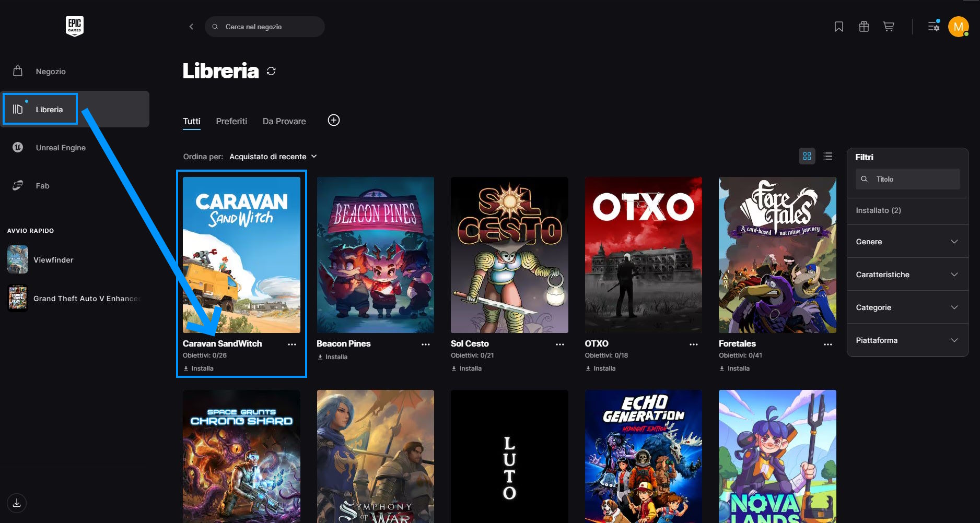The image size is (980, 523).
Task: Install Sol Cesto
Action: pyautogui.click(x=466, y=369)
